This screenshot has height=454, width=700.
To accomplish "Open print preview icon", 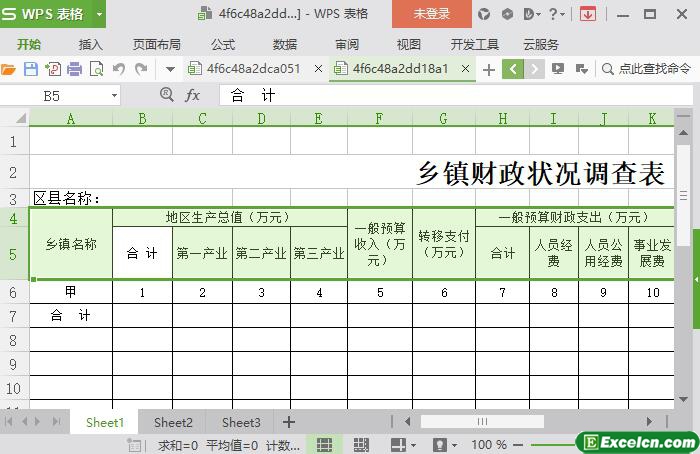I will pos(96,69).
